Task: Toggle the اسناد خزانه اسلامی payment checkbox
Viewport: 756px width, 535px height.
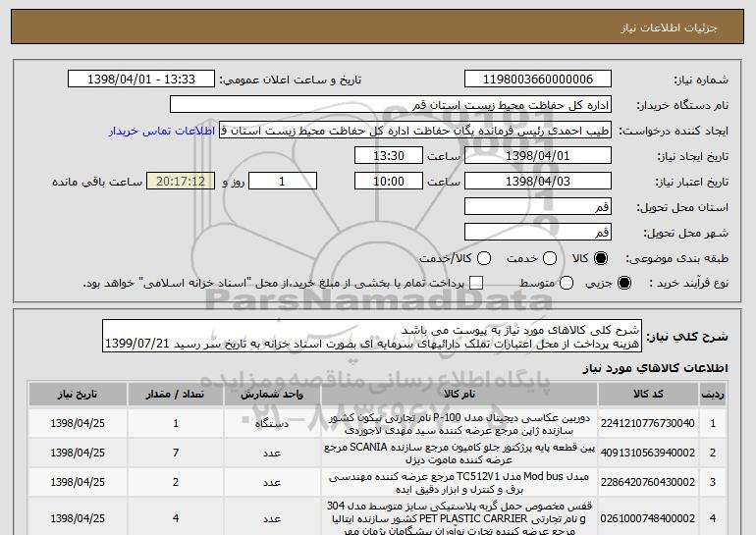Action: pyautogui.click(x=476, y=284)
